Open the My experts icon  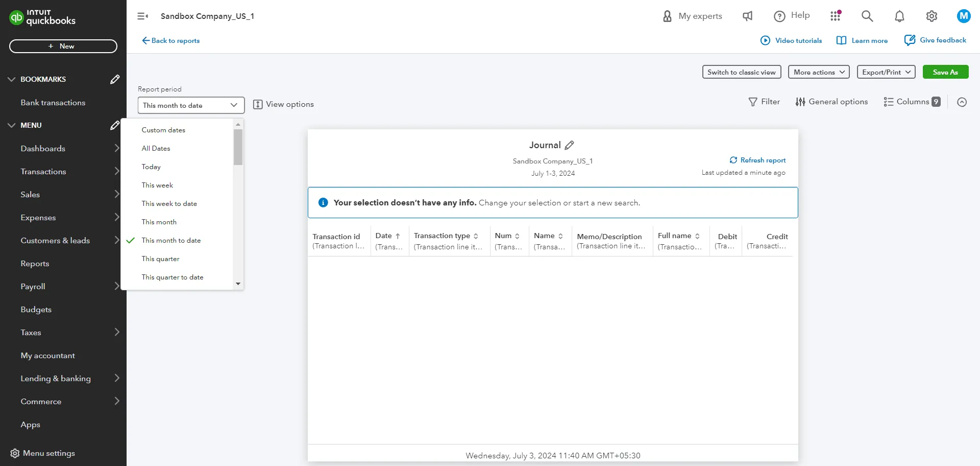tap(667, 16)
